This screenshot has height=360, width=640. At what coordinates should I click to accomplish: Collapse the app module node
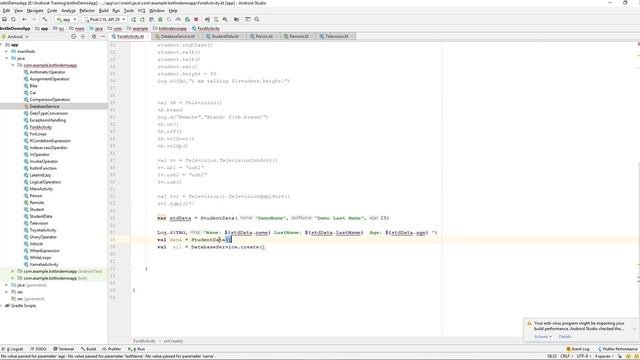click(x=2, y=44)
